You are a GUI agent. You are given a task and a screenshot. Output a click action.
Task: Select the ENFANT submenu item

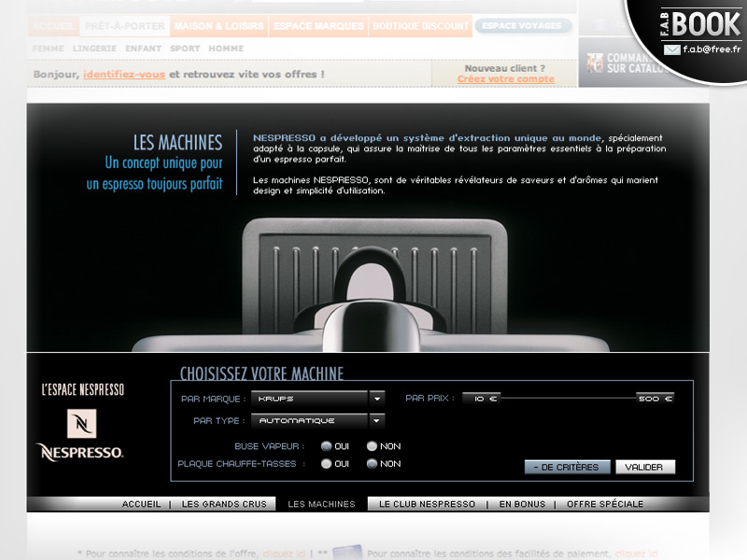click(x=144, y=49)
